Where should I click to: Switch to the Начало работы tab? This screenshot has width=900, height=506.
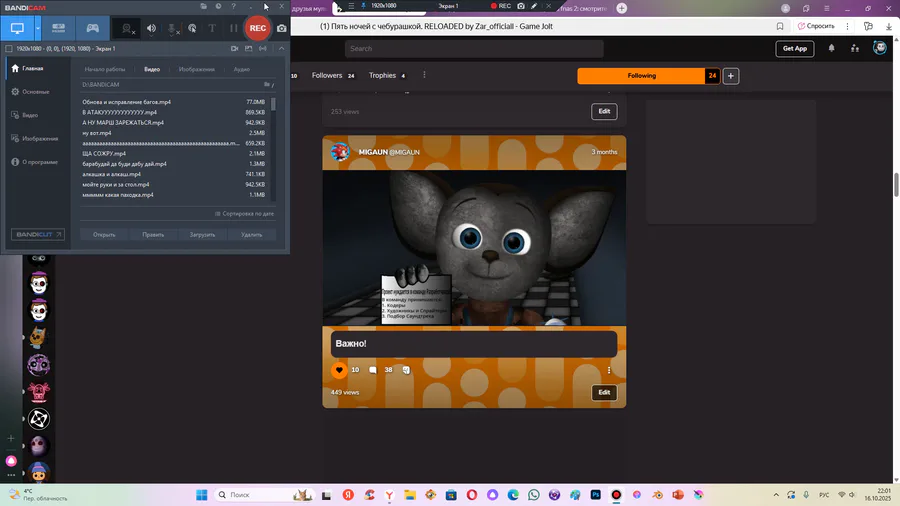[x=104, y=69]
